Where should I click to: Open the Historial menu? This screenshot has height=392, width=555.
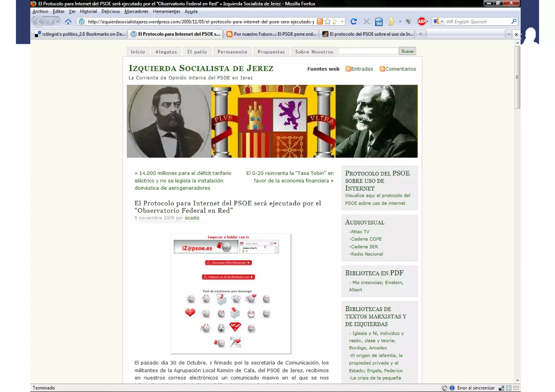click(88, 11)
